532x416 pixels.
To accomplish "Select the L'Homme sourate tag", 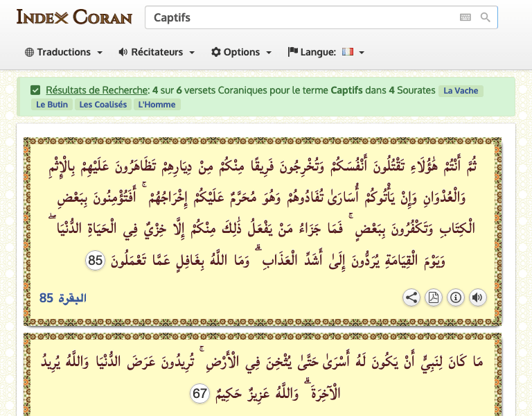I will tap(157, 105).
